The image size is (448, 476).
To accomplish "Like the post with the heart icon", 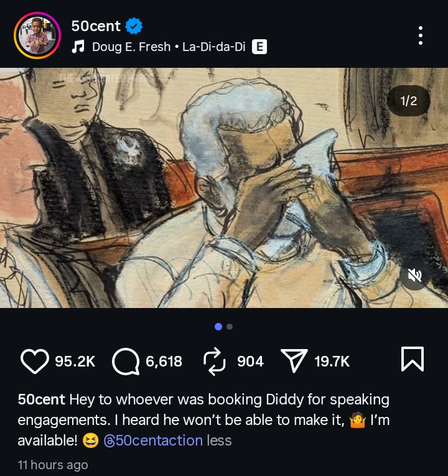I will coord(35,362).
